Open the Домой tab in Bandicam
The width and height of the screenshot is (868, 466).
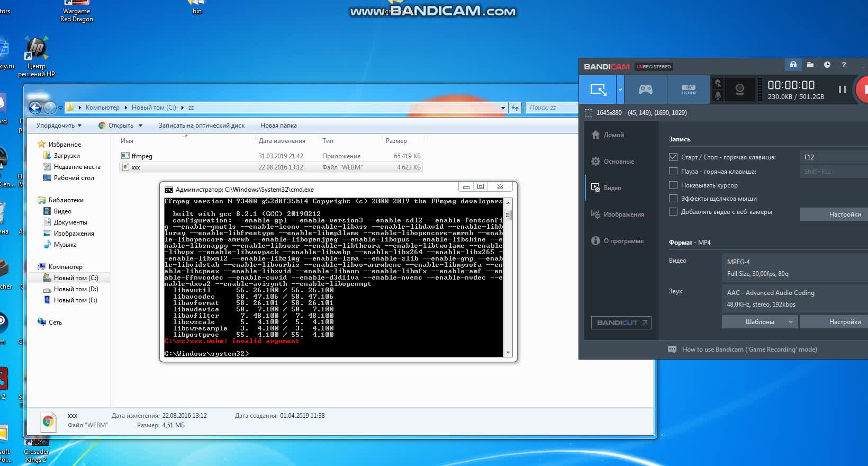click(x=621, y=135)
